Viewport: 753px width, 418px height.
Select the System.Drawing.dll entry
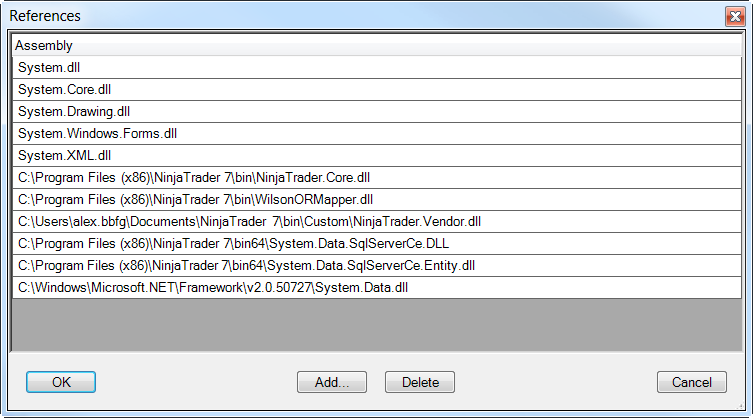pyautogui.click(x=377, y=112)
